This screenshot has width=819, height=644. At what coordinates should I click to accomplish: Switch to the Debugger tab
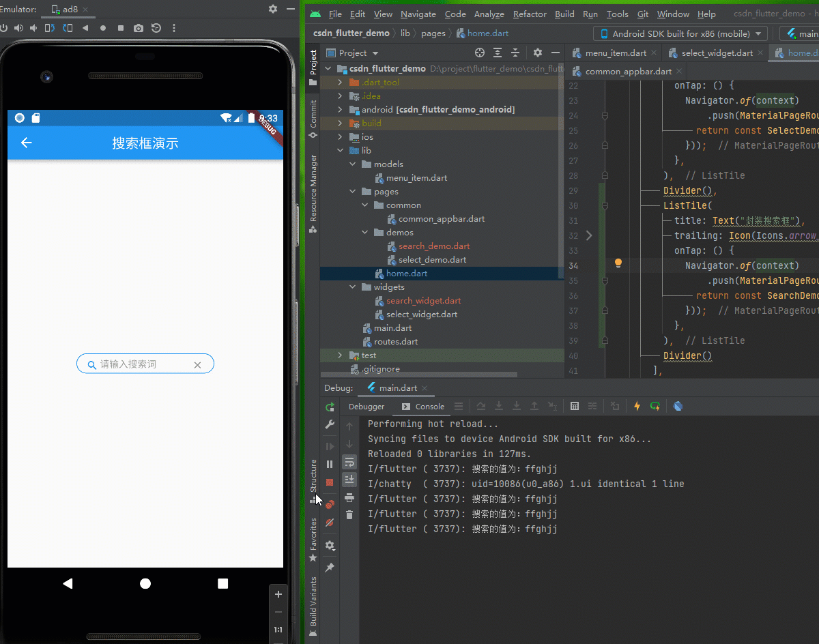click(x=367, y=407)
